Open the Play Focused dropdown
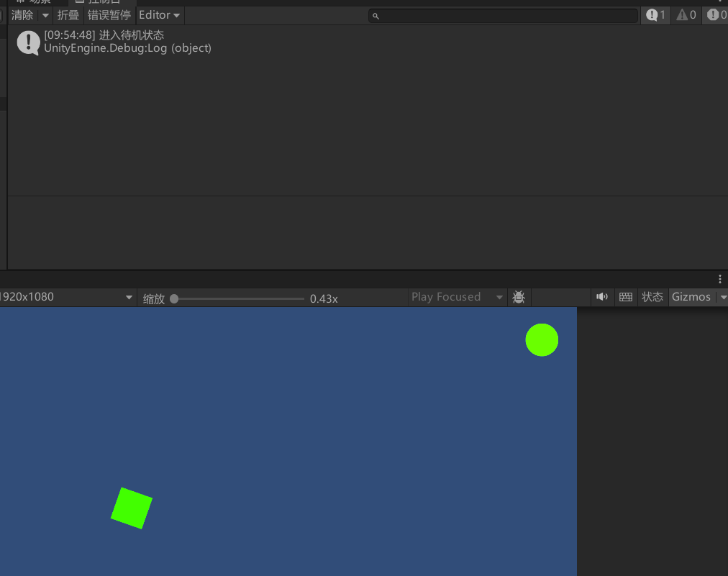Viewport: 728px width, 576px height. click(457, 297)
